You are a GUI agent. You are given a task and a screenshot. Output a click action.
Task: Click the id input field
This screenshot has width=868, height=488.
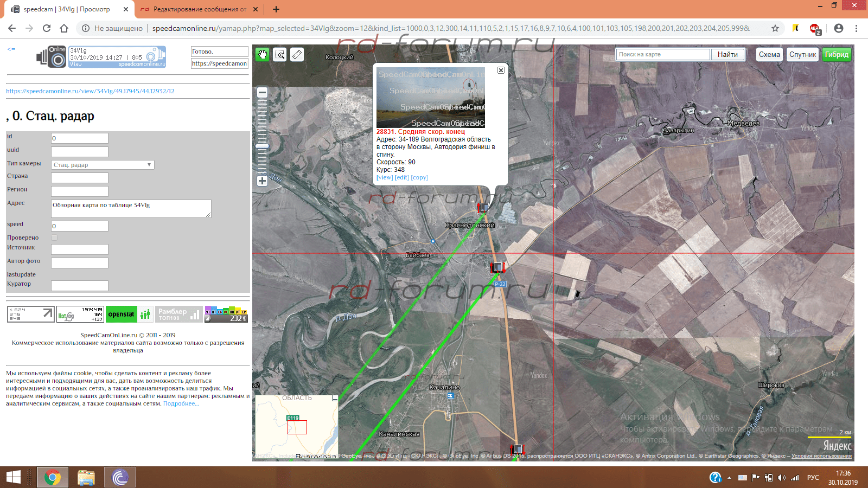pyautogui.click(x=80, y=138)
